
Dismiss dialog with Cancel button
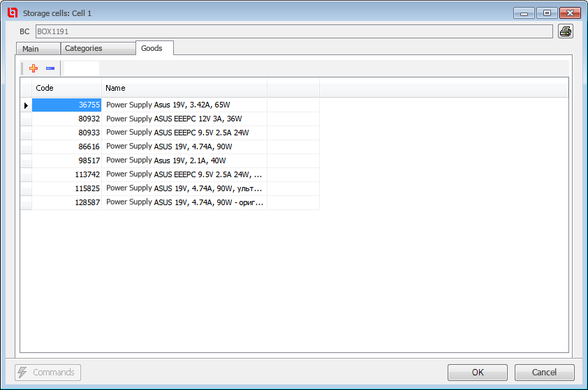544,373
